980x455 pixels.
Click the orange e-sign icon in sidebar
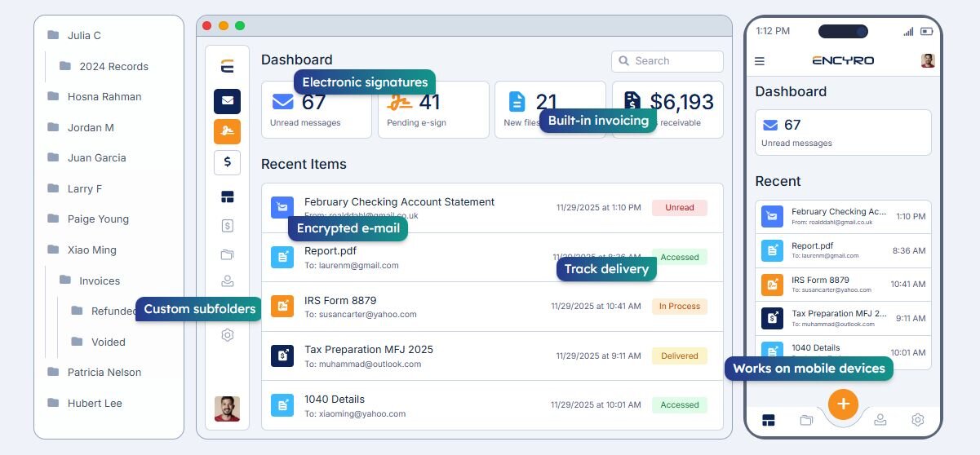(227, 131)
